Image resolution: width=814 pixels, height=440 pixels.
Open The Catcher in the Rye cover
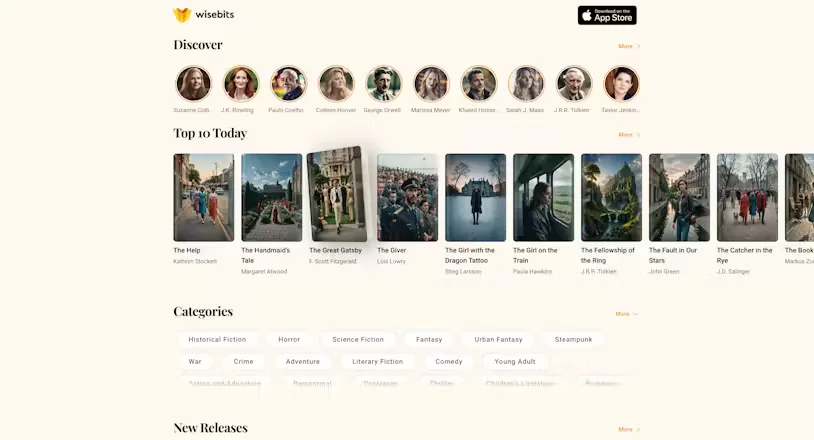click(748, 197)
